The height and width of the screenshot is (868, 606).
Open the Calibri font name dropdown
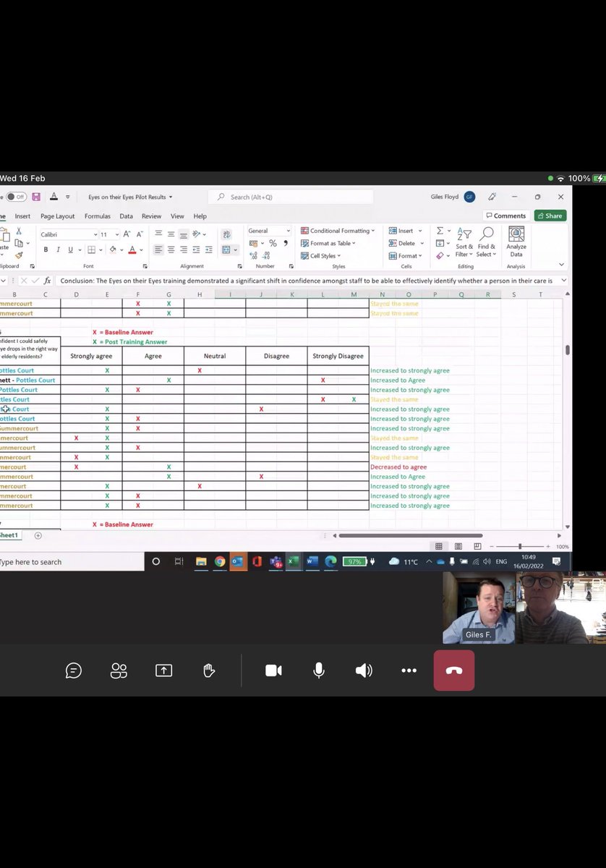pos(95,234)
